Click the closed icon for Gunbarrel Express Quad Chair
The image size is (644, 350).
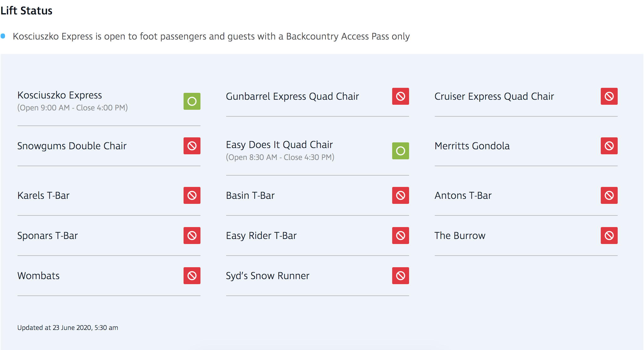[x=400, y=96]
